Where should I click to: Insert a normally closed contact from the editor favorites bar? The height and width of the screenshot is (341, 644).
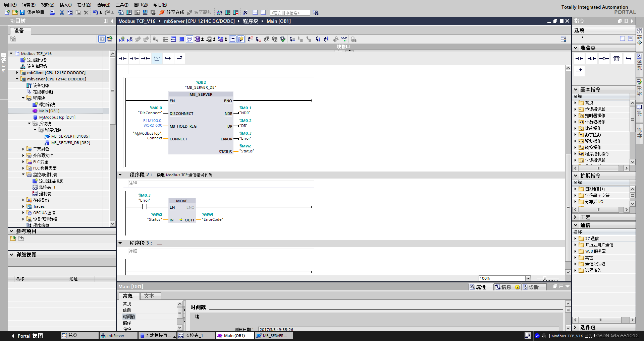[x=134, y=58]
